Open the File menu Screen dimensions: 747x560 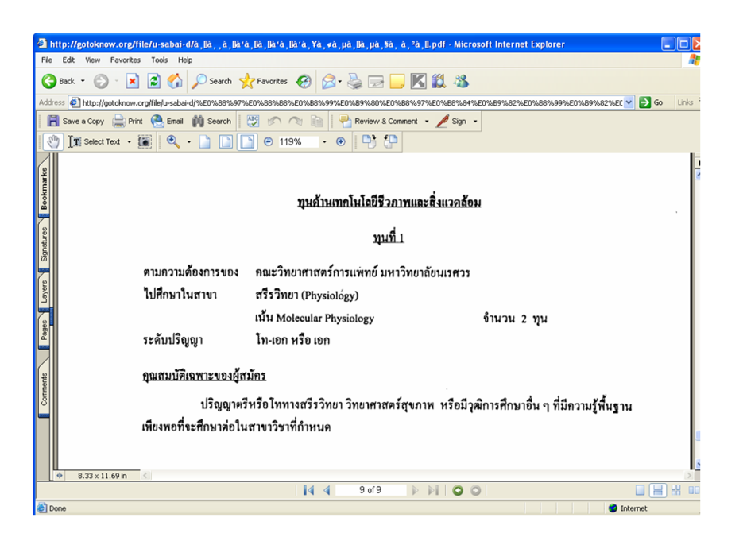[47, 60]
